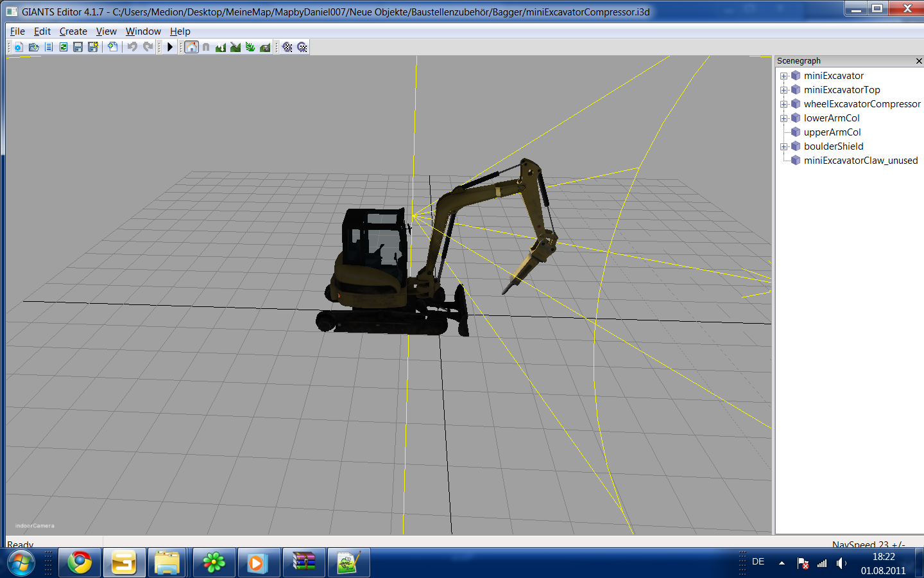The width and height of the screenshot is (924, 578).
Task: Open the Window menu
Action: click(143, 31)
